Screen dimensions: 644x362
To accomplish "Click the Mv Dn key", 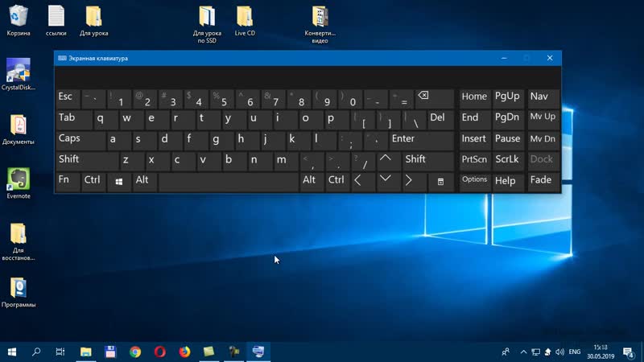I will (543, 140).
